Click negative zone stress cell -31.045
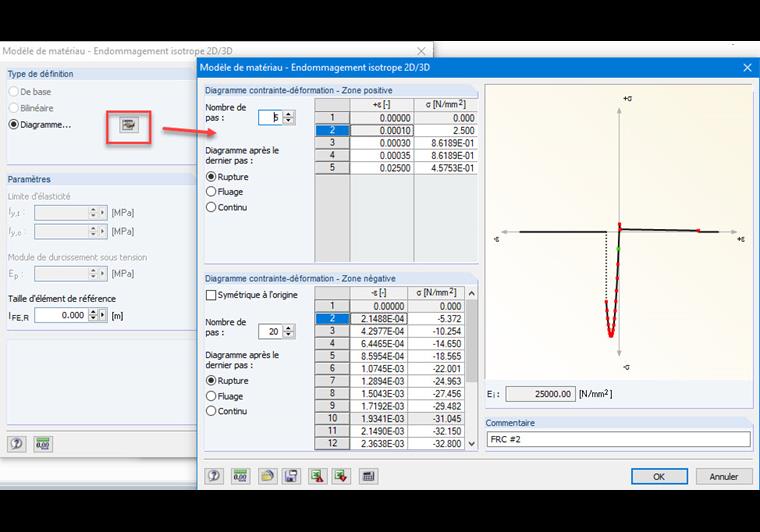The height and width of the screenshot is (532, 760). (436, 419)
